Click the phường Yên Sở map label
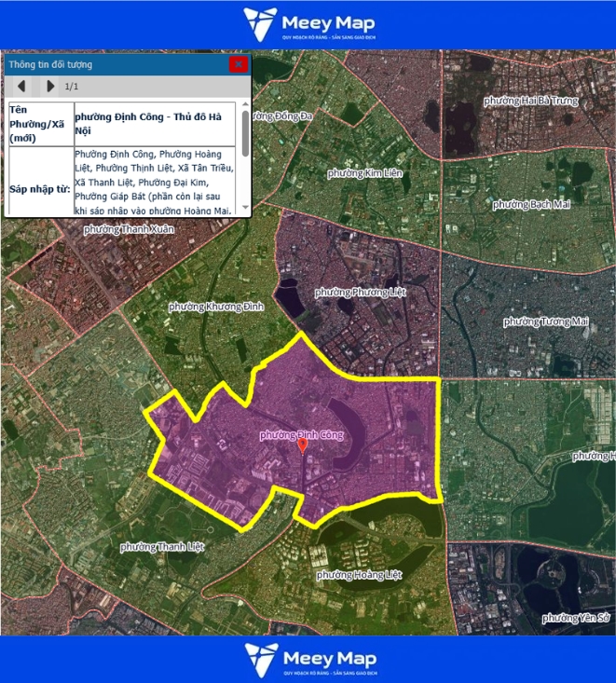 pyautogui.click(x=576, y=618)
